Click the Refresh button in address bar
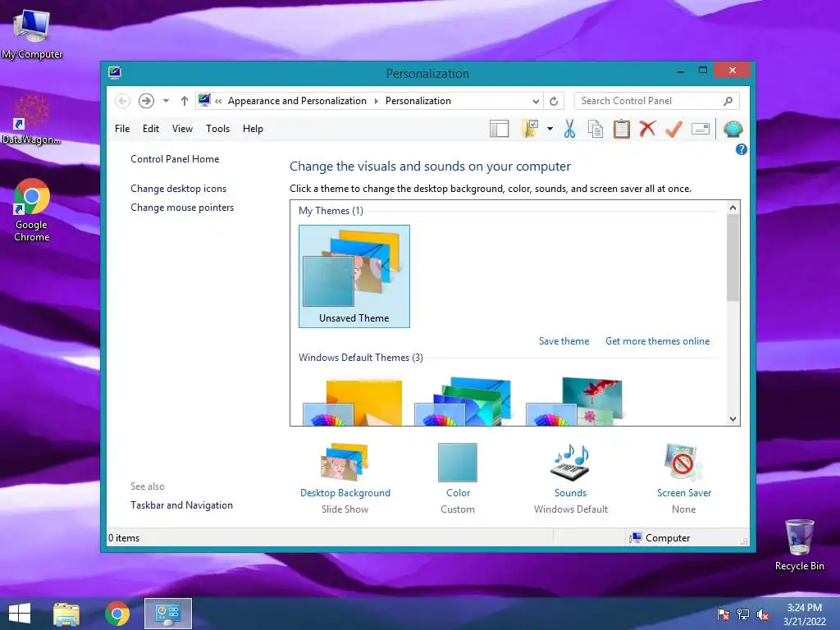This screenshot has width=840, height=630. coord(554,101)
